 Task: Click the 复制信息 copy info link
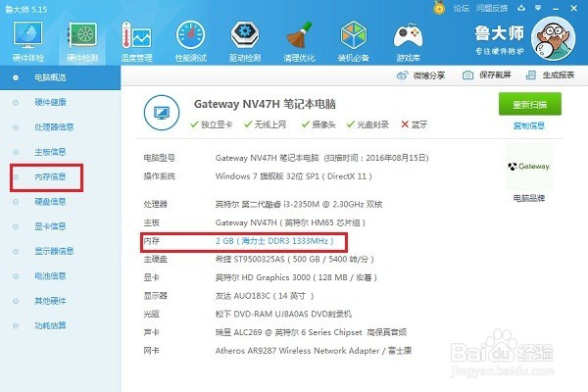click(x=529, y=125)
